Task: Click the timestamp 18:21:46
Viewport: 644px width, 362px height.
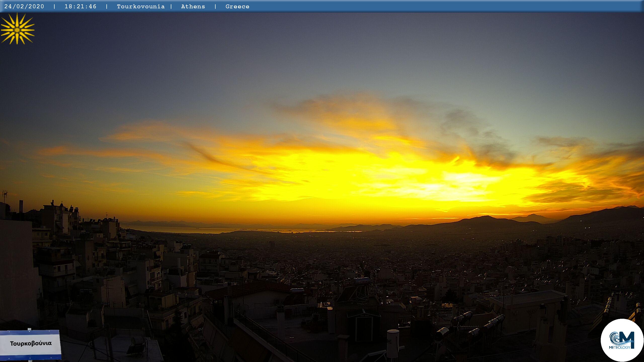Action: point(80,7)
